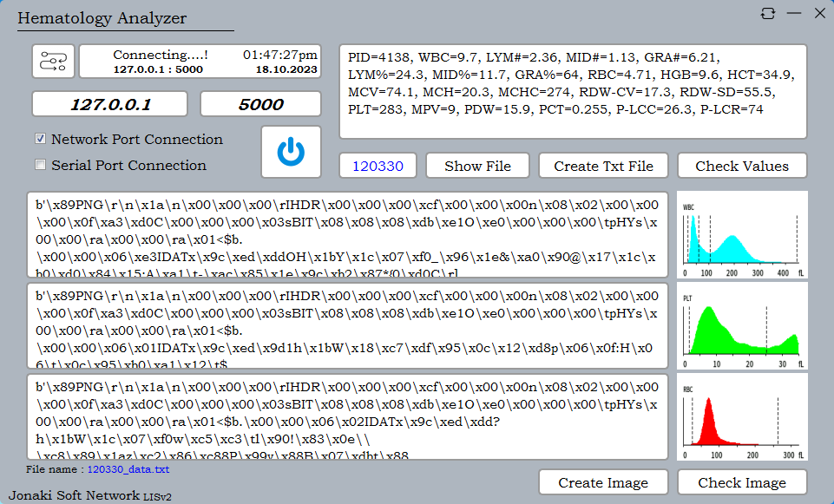Click the IP address field 127.0.0.1
Screen dimensions: 834x504
point(109,104)
